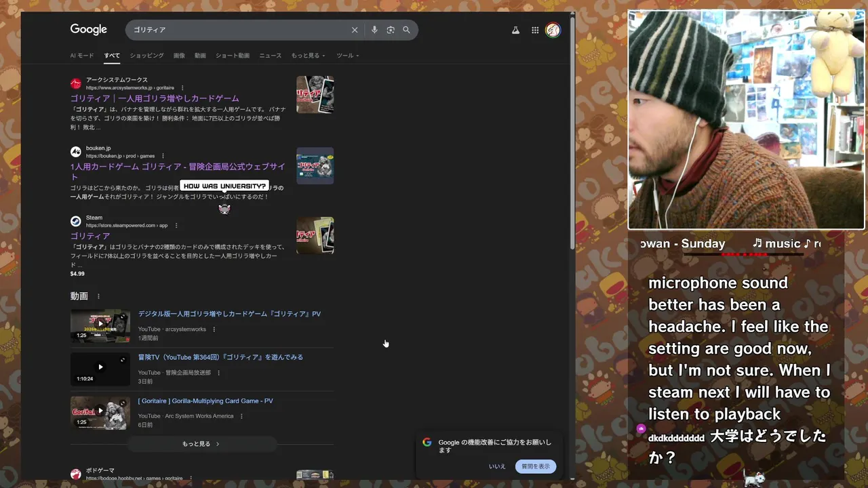
Task: Open デジタル版一人用ゴリラ増やしカードゲーム PV video link
Action: pyautogui.click(x=229, y=314)
